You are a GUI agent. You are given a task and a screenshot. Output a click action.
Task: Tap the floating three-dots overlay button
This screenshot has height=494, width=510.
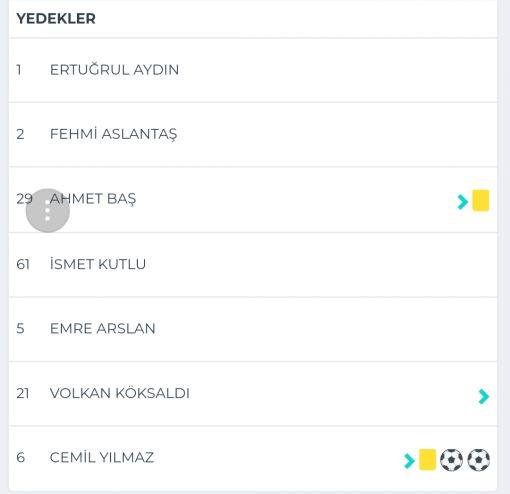click(x=48, y=210)
